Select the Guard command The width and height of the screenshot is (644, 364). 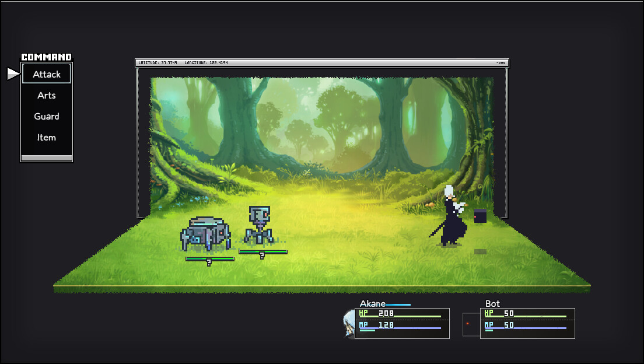(x=47, y=116)
